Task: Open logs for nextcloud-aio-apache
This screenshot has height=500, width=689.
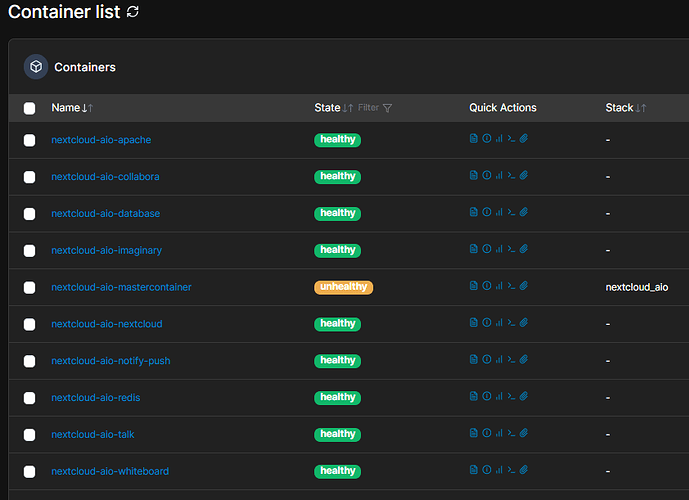Action: coord(474,139)
